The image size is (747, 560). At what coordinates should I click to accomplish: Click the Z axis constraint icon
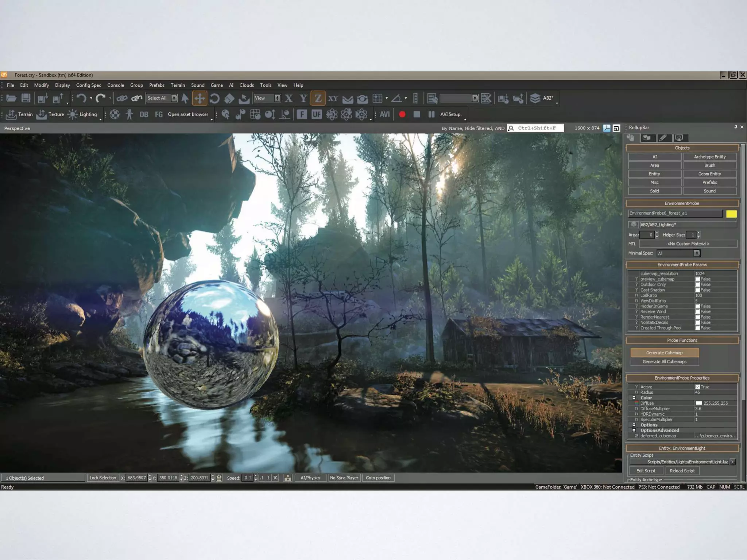pyautogui.click(x=318, y=98)
